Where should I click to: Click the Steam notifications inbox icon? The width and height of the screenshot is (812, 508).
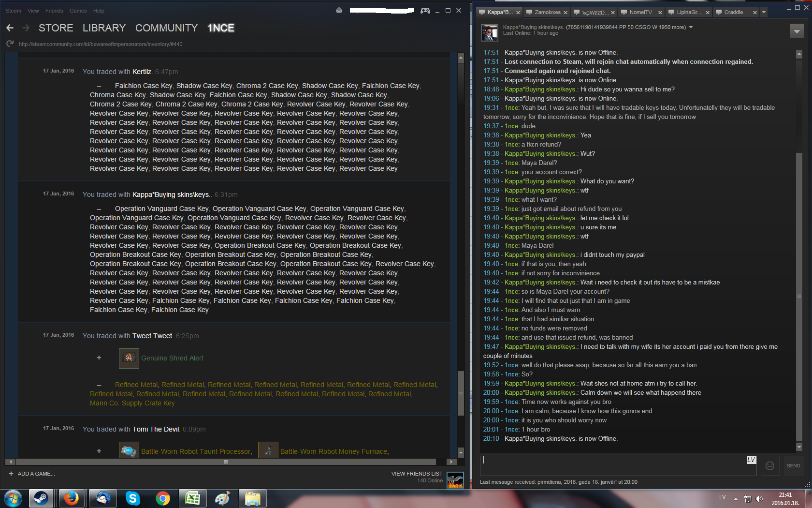pyautogui.click(x=339, y=11)
